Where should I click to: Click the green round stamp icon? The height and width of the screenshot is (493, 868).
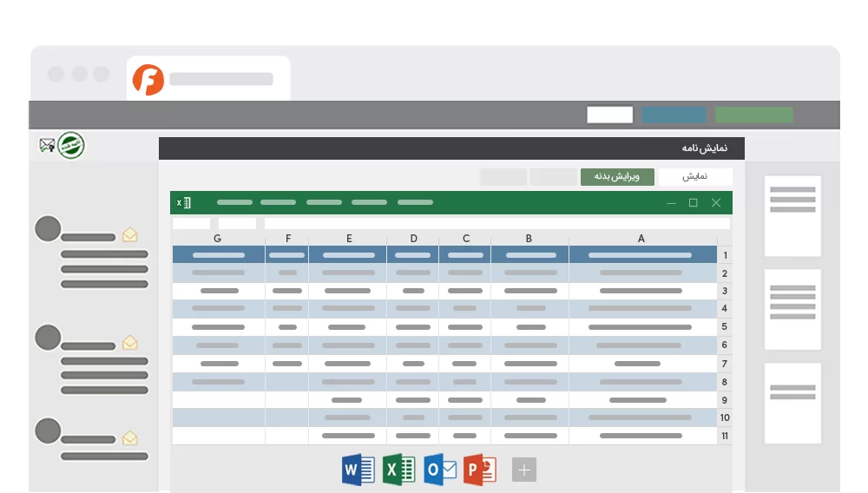pyautogui.click(x=71, y=145)
